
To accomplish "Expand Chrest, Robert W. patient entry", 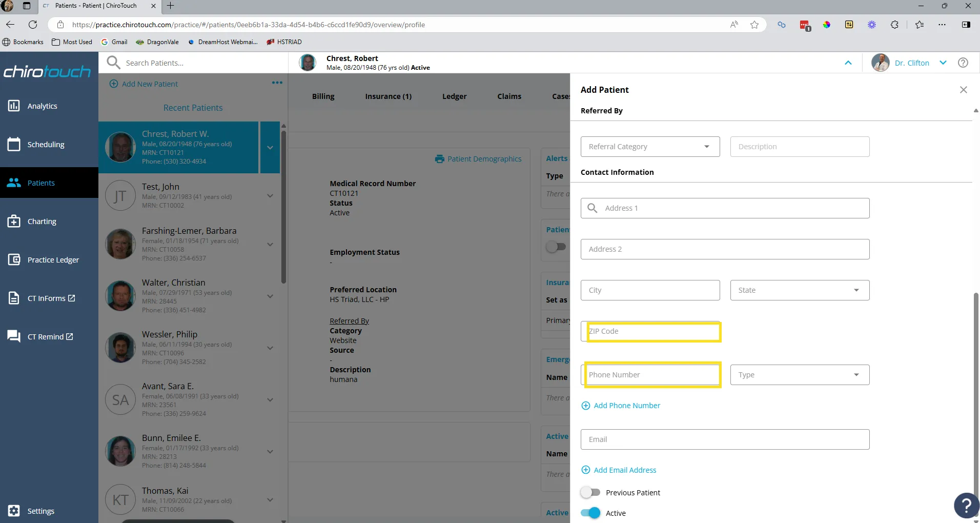I will (270, 148).
